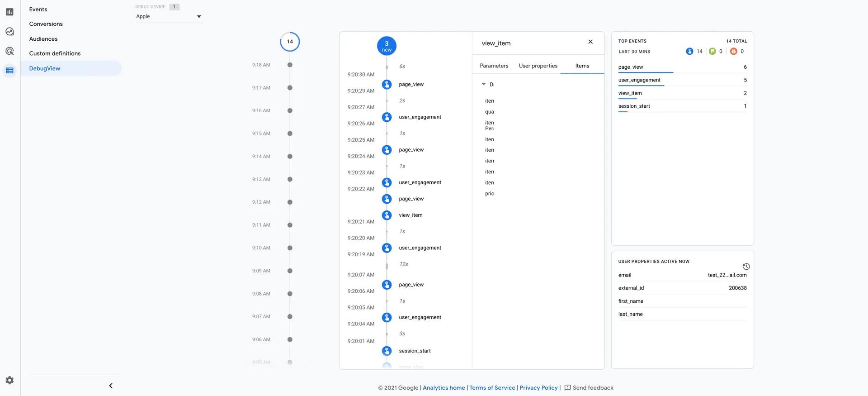Screen dimensions: 868x396
Task: Collapse the item disclosure triangle in Items
Action: coord(484,84)
